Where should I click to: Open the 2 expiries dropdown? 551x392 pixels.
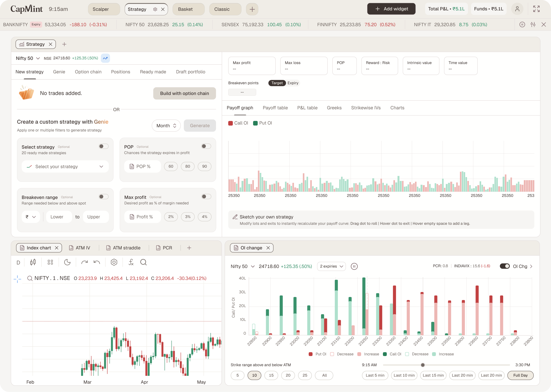pyautogui.click(x=331, y=267)
